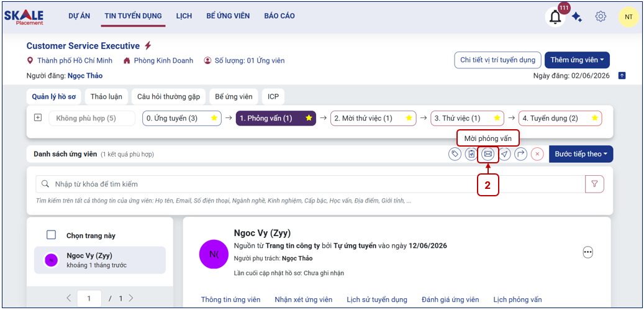Click Số lượng: 01 Ứng viên text
Image resolution: width=644 pixels, height=310 pixels.
[x=250, y=60]
